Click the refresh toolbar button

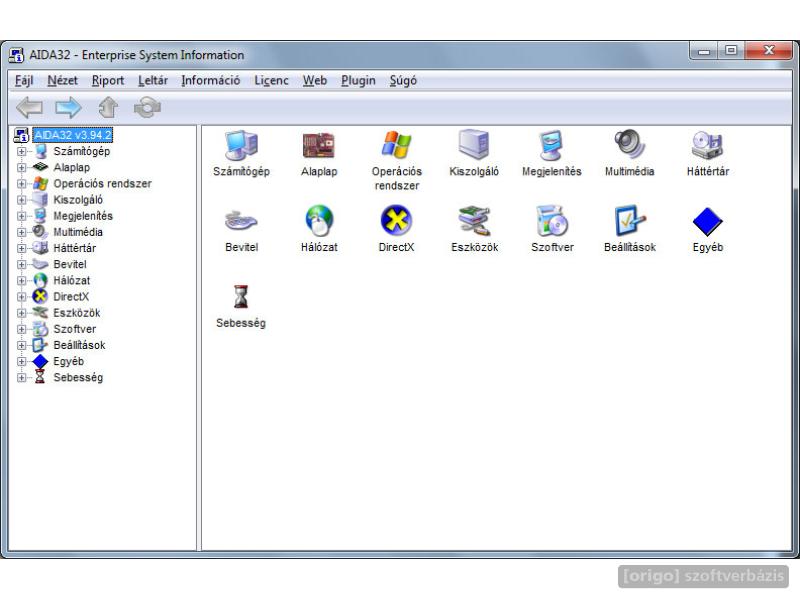pos(147,108)
